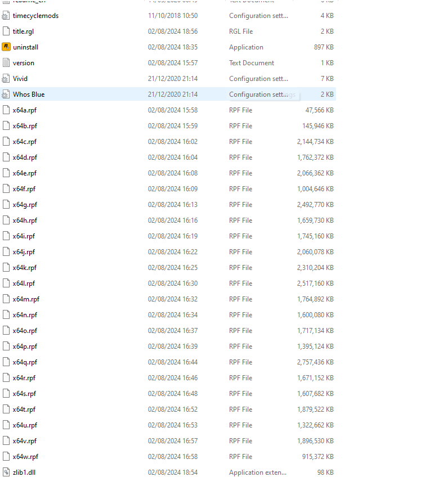Click the timecyclemods config file icon
Image resolution: width=448 pixels, height=486 pixels.
[x=6, y=16]
